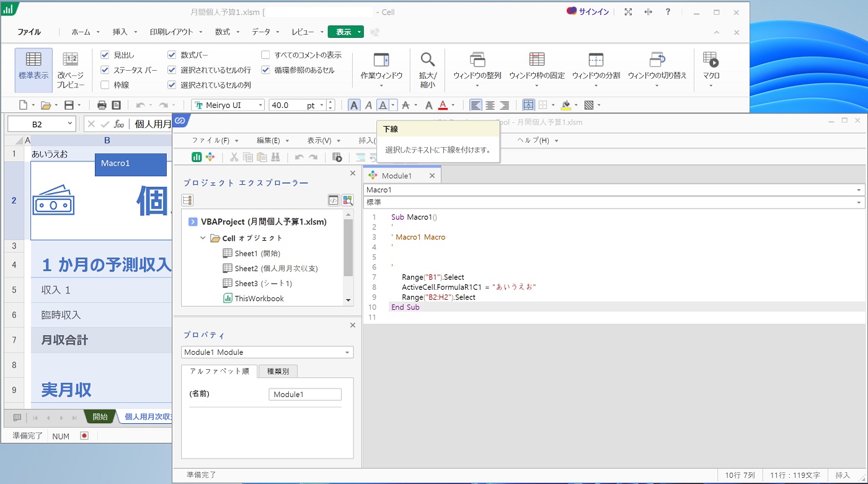Open the ホーム ribbon tab
Screen dimensions: 868x484
(81, 32)
